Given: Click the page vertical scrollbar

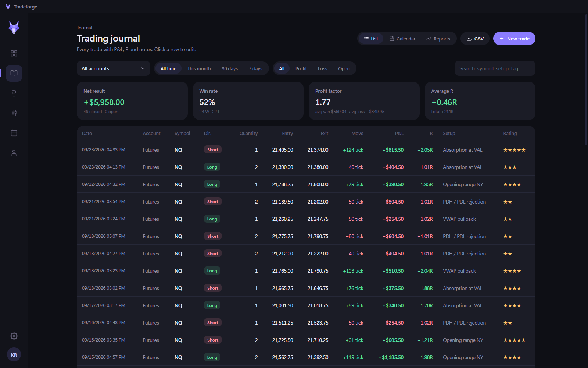Looking at the screenshot, I should click(x=586, y=79).
